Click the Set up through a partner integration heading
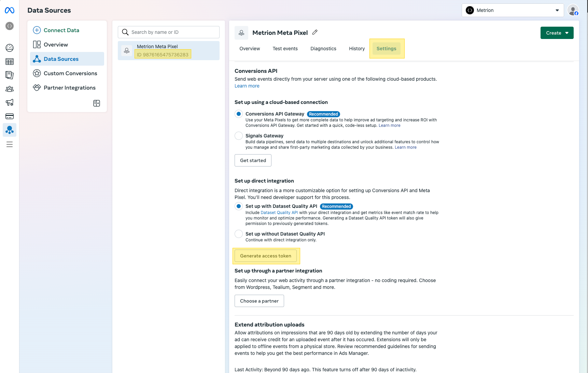The width and height of the screenshot is (588, 373). pos(278,271)
